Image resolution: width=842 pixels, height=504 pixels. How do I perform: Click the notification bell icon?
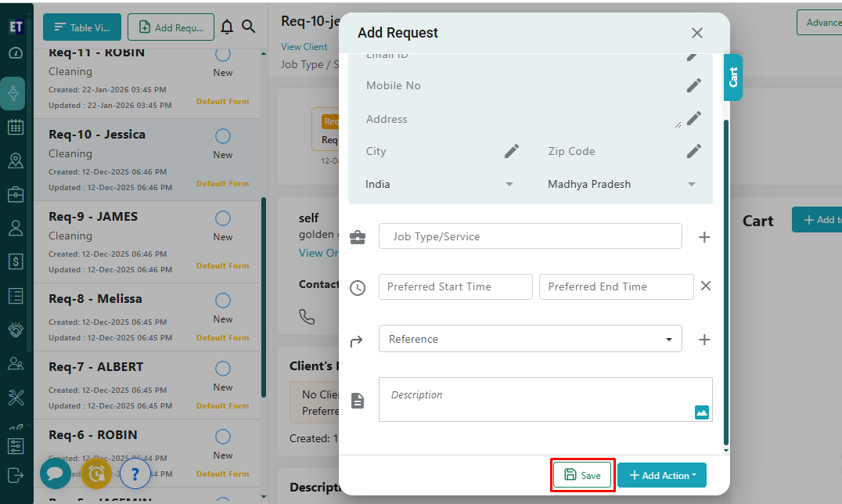(227, 27)
